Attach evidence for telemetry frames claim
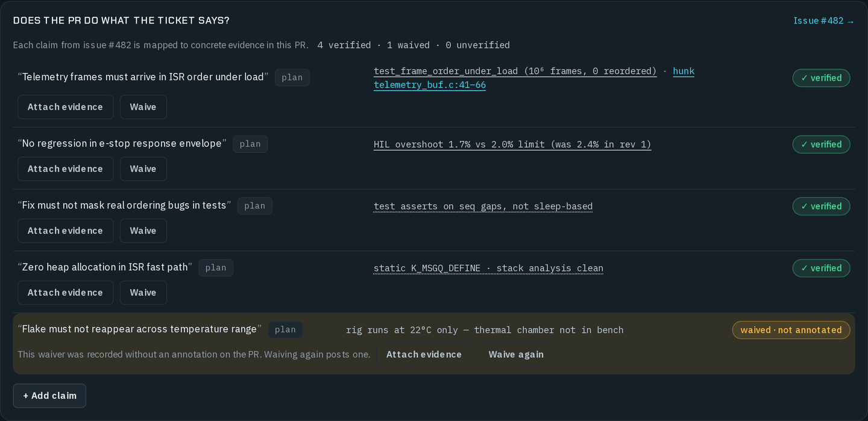The width and height of the screenshot is (868, 421). 65,107
